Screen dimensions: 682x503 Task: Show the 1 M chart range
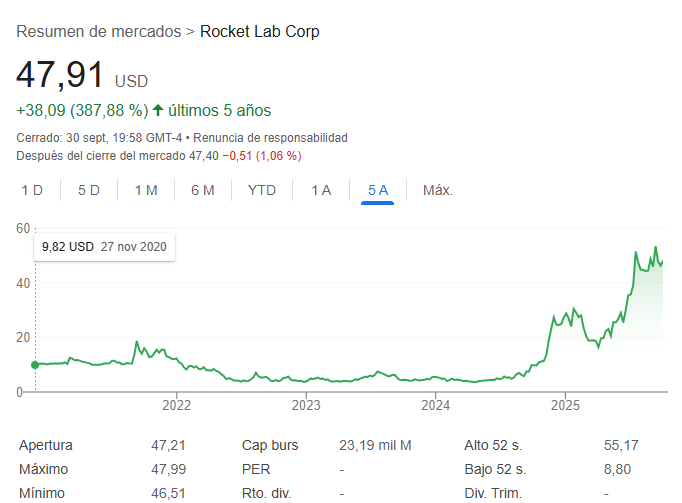tap(146, 190)
